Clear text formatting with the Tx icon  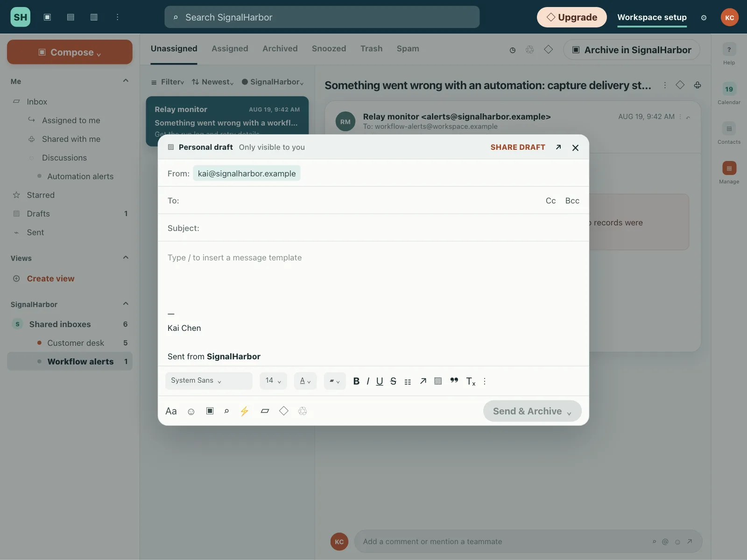click(471, 381)
